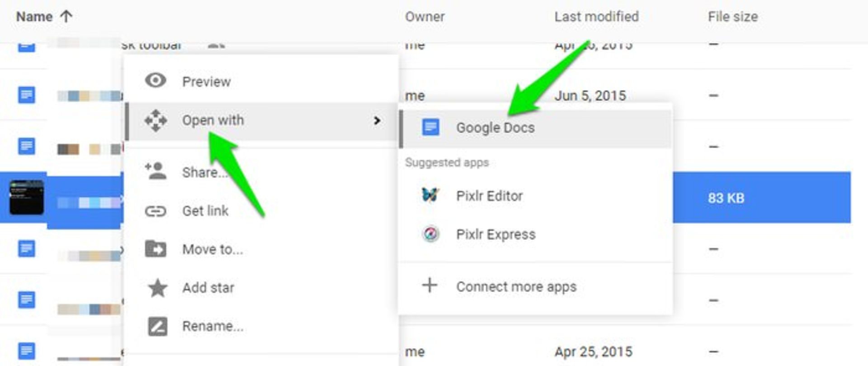Image resolution: width=868 pixels, height=366 pixels.
Task: Click the Get link chain icon
Action: pos(156,211)
